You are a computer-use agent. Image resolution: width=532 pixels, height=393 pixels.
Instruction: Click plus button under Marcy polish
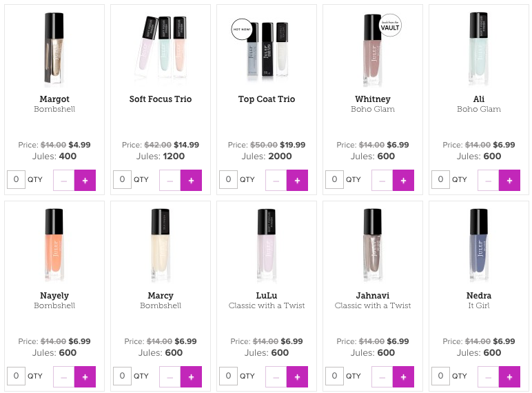click(191, 376)
